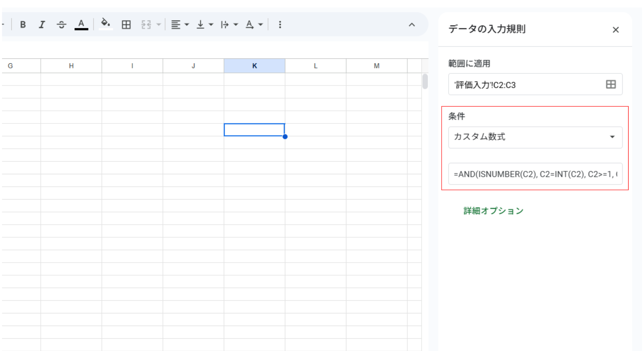Apply strikethrough formatting
The image size is (644, 351).
61,25
